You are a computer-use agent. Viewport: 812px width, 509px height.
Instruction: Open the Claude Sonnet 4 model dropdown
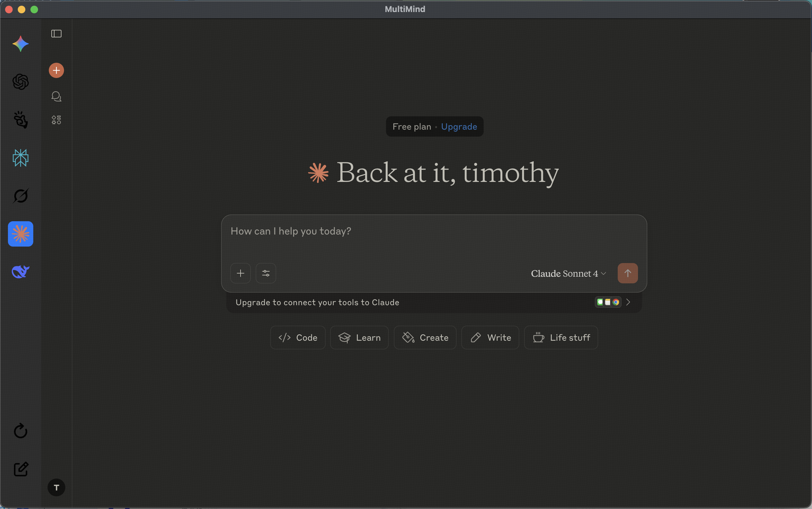(568, 273)
